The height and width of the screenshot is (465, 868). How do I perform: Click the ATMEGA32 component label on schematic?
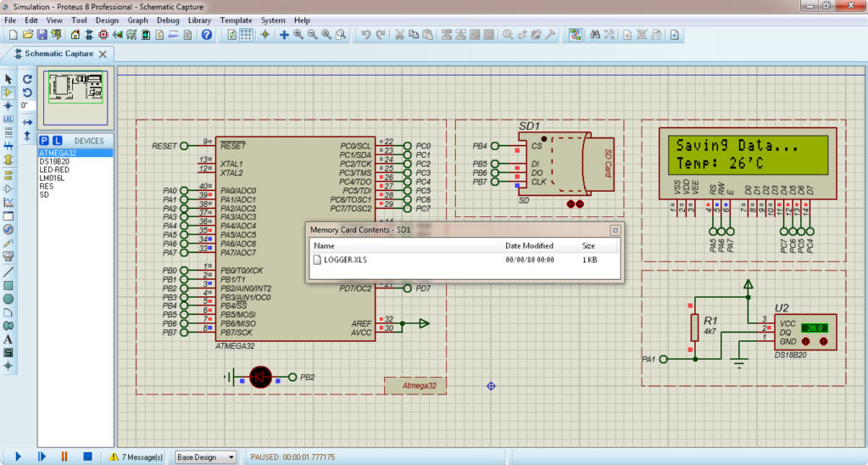[235, 346]
